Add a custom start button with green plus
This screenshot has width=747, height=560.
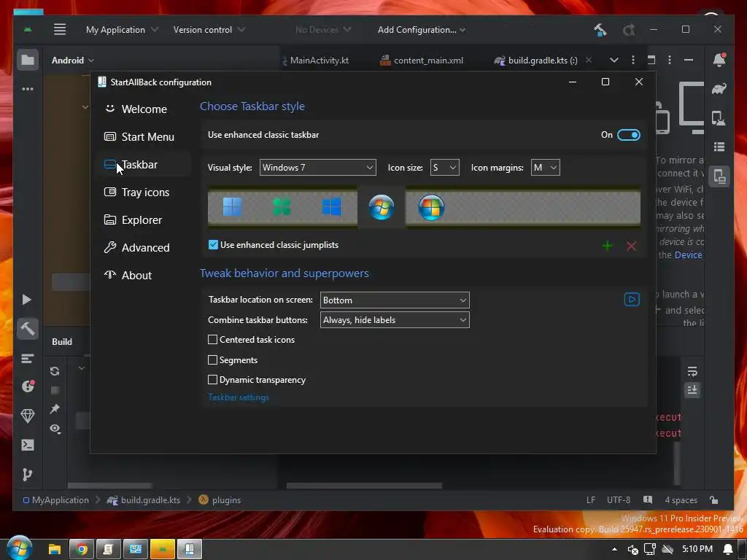coord(607,246)
